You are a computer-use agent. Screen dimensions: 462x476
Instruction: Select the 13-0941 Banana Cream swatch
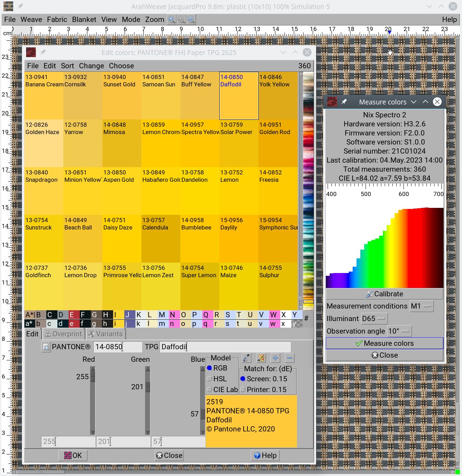44,96
